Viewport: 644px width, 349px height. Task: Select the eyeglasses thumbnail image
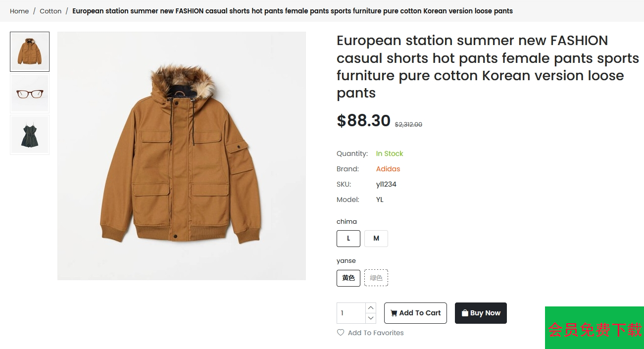[30, 94]
